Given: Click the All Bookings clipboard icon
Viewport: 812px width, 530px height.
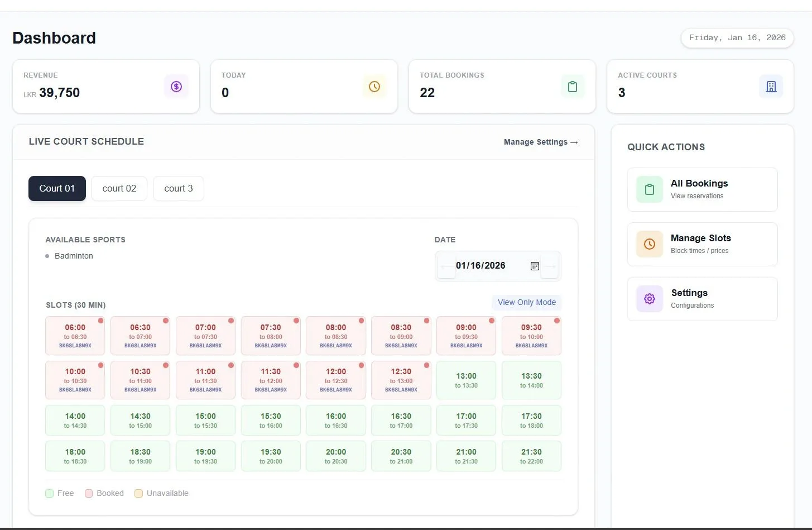Looking at the screenshot, I should (650, 189).
